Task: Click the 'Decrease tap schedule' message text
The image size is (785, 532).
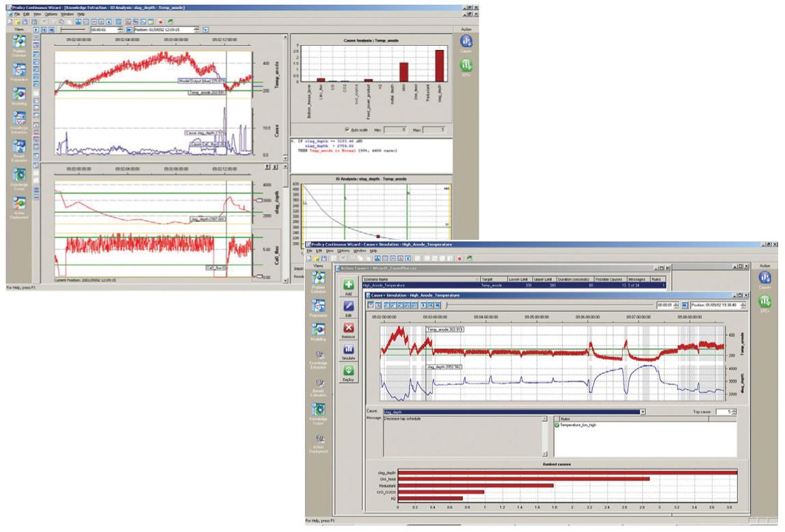Action: 403,418
